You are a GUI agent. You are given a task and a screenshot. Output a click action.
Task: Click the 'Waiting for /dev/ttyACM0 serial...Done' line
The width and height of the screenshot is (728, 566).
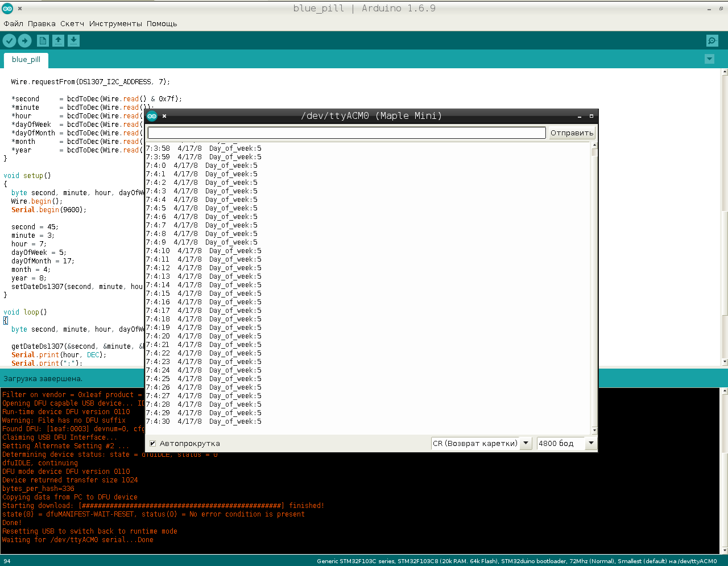tap(78, 540)
